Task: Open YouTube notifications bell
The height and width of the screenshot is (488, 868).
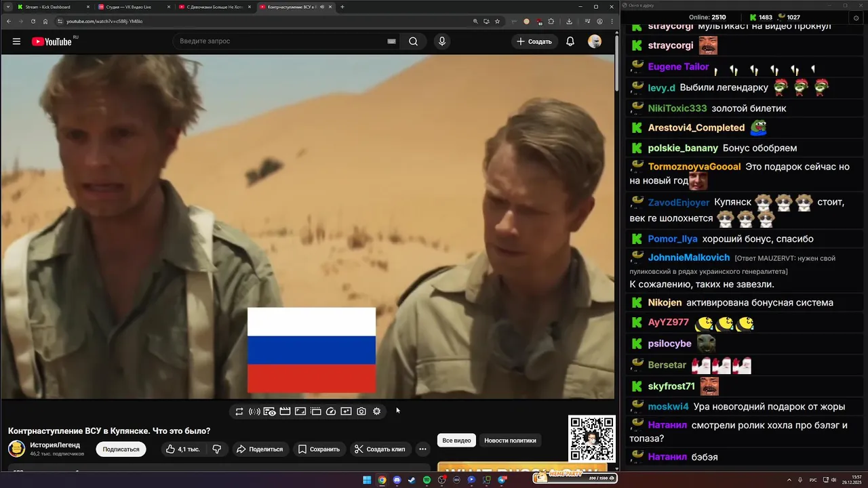Action: [x=570, y=41]
